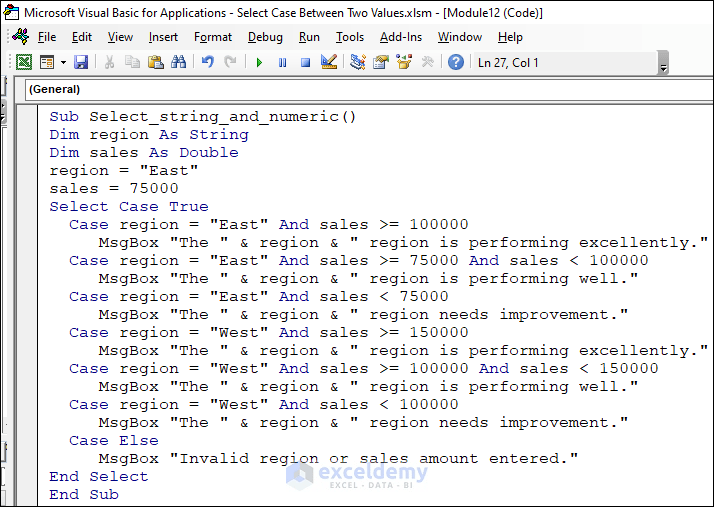Open the File menu
Screen dimensions: 714x507
[47, 37]
